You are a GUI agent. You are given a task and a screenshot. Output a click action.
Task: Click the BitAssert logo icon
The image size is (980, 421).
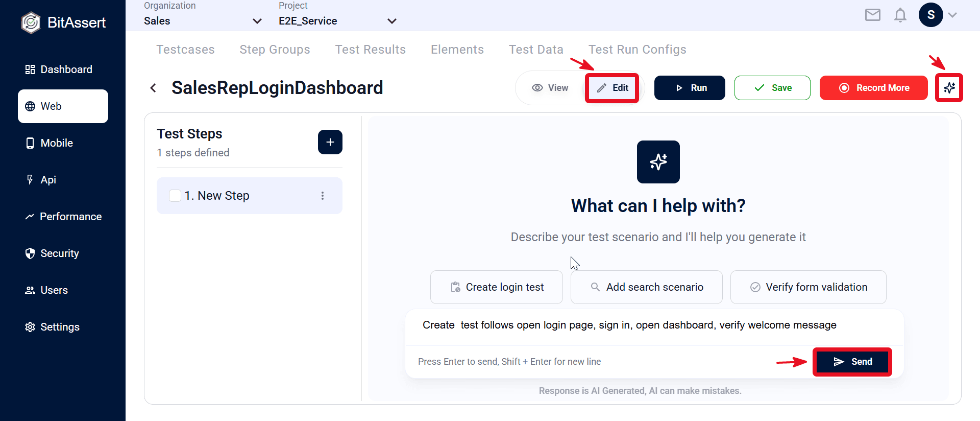pos(31,22)
